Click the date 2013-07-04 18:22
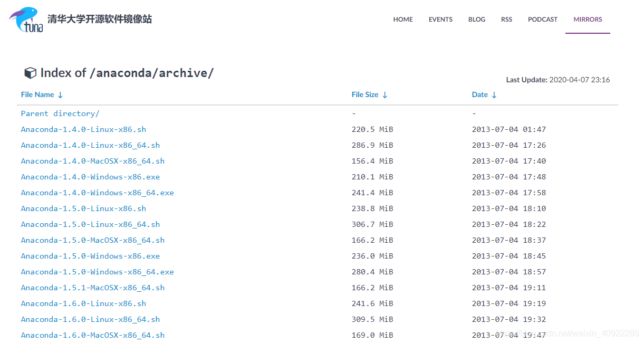 [509, 224]
